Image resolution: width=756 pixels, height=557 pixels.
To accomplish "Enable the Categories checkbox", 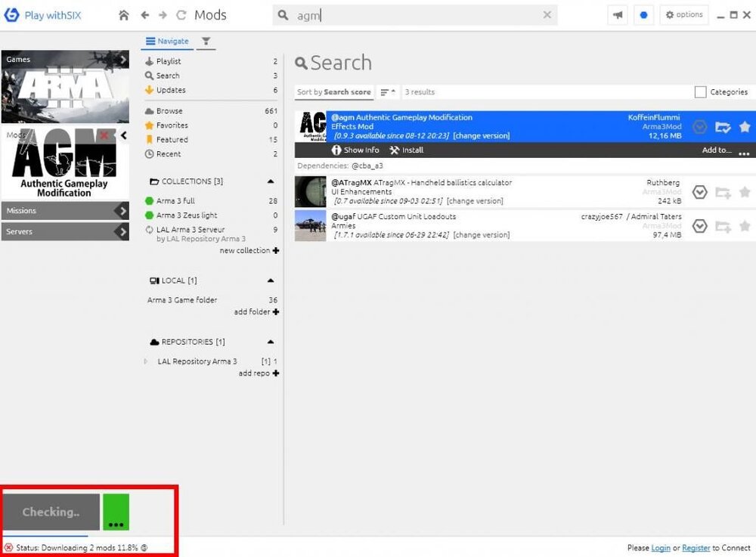I will click(x=700, y=91).
